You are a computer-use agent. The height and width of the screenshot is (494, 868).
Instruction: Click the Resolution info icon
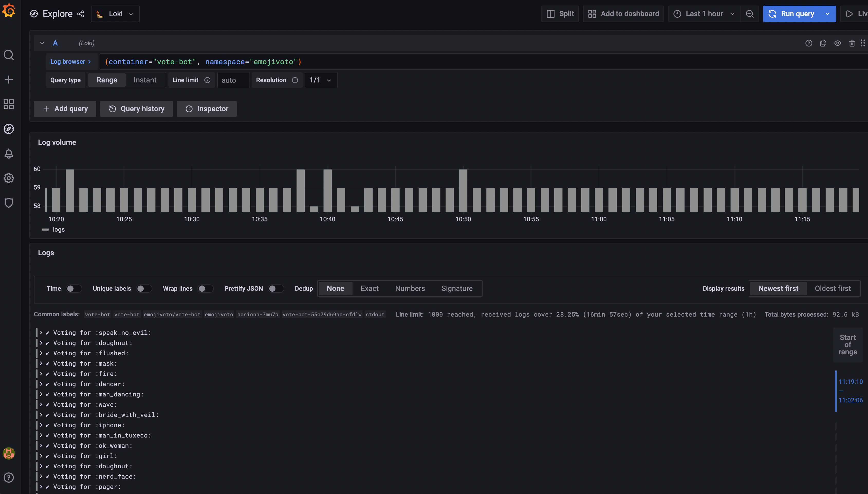[x=295, y=80]
